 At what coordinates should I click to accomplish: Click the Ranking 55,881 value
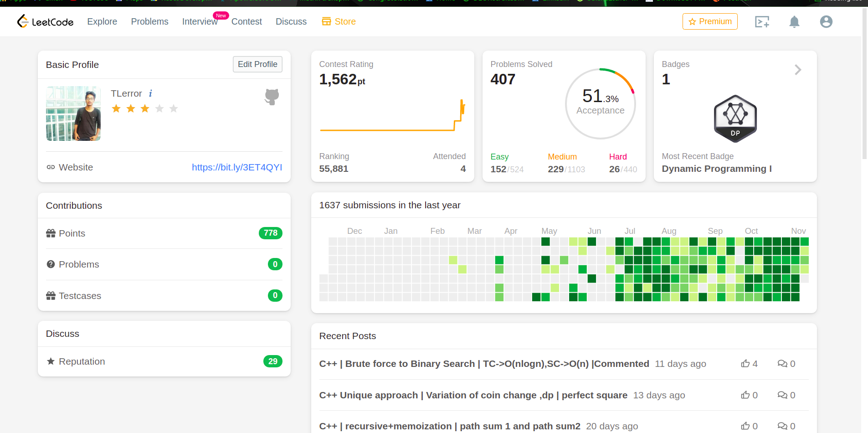[x=334, y=169]
